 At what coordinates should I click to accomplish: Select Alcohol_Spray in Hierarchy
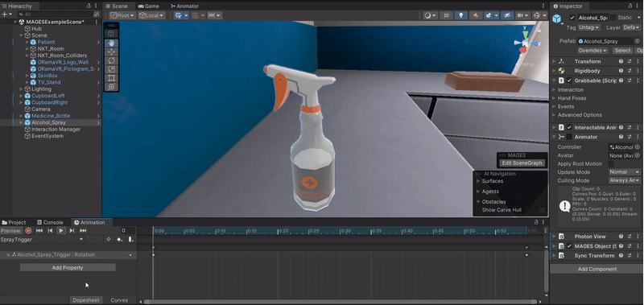point(48,122)
